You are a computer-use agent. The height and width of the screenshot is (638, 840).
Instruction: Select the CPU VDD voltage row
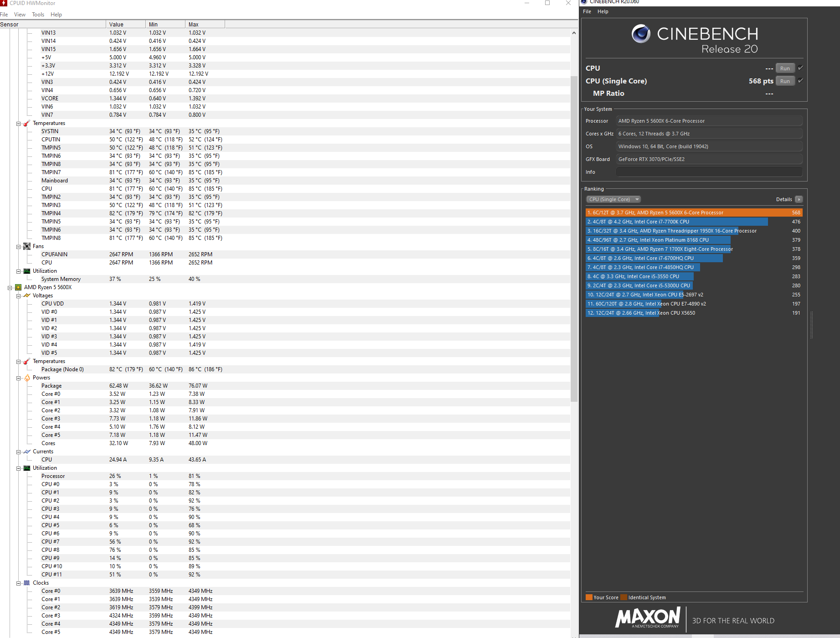[285, 304]
